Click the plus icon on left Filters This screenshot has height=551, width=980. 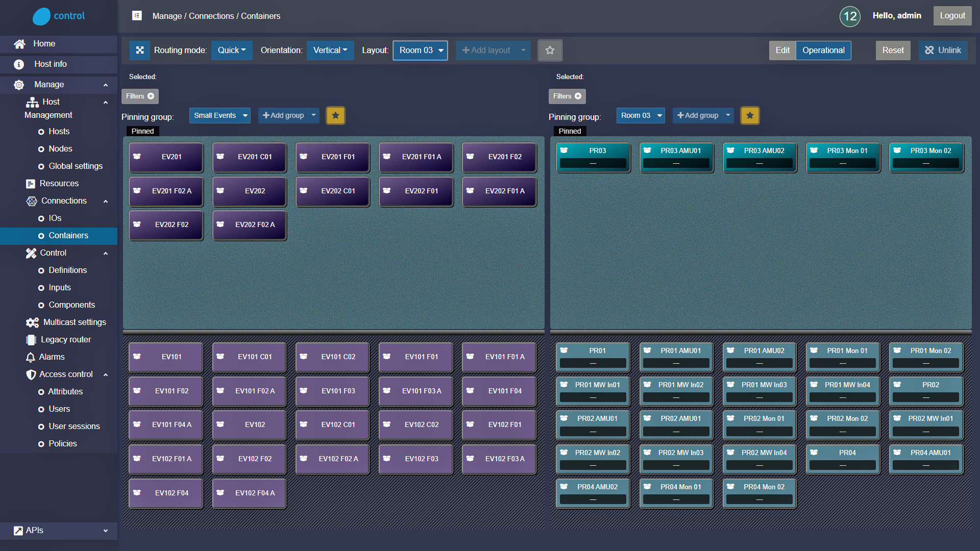(x=151, y=96)
